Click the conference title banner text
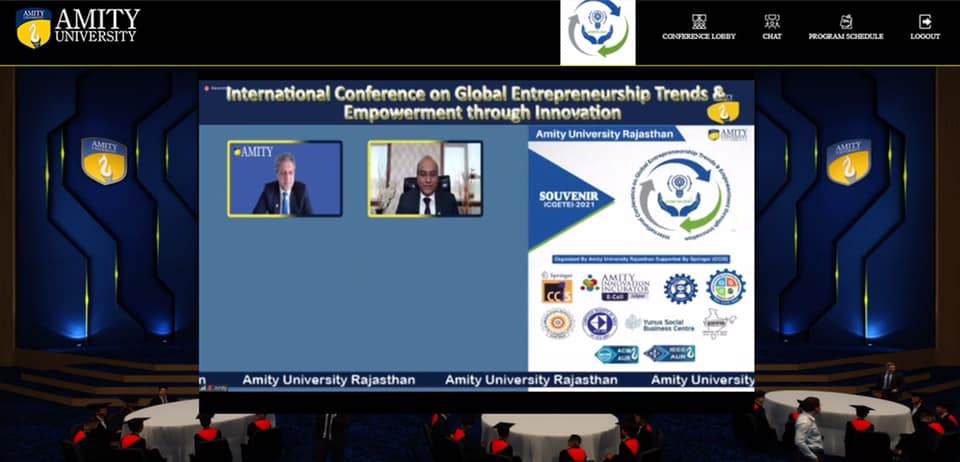The width and height of the screenshot is (960, 462). click(476, 103)
